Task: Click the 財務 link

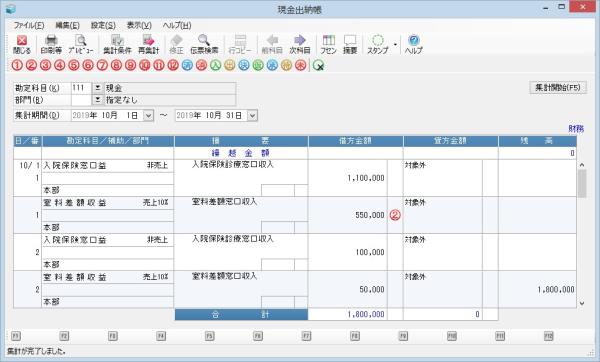Action: pyautogui.click(x=576, y=129)
